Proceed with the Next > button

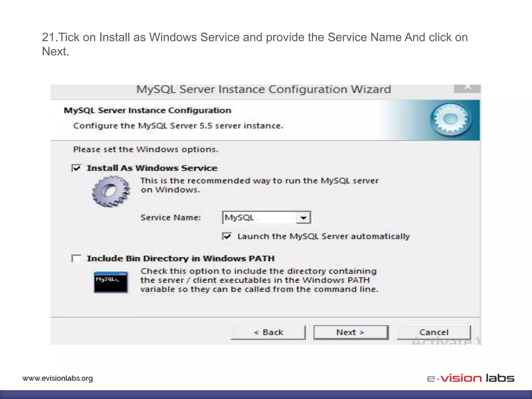pyautogui.click(x=351, y=332)
